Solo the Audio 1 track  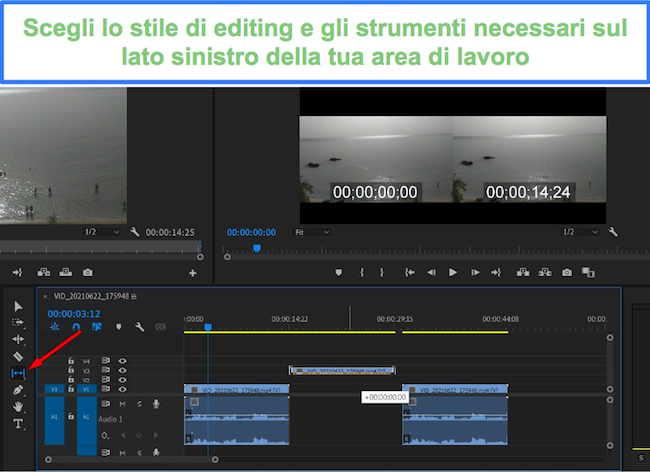tap(139, 404)
